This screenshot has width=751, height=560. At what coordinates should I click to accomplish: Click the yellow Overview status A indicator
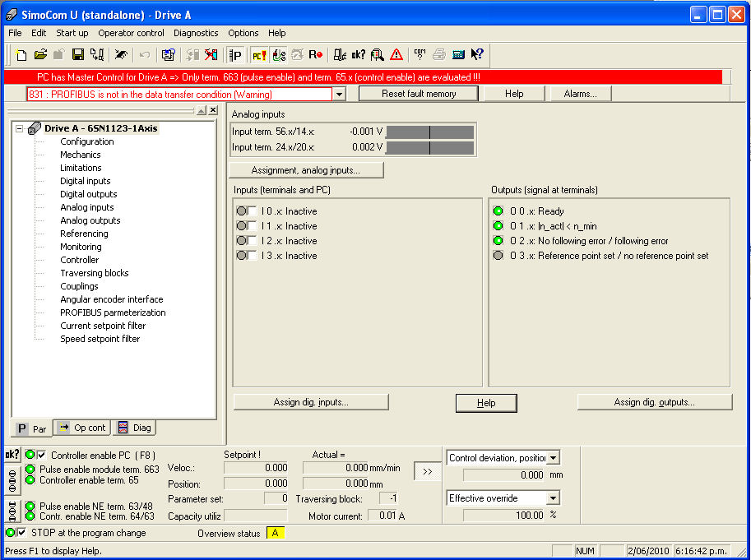point(276,533)
